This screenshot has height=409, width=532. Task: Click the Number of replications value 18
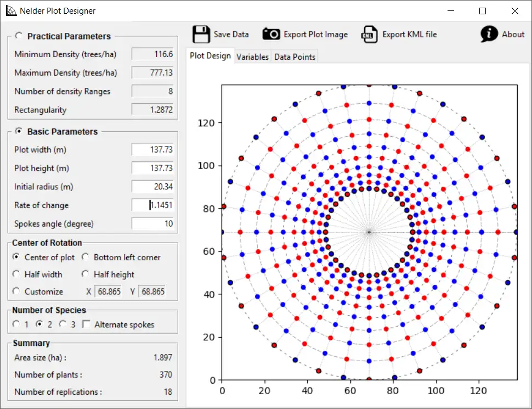(168, 391)
